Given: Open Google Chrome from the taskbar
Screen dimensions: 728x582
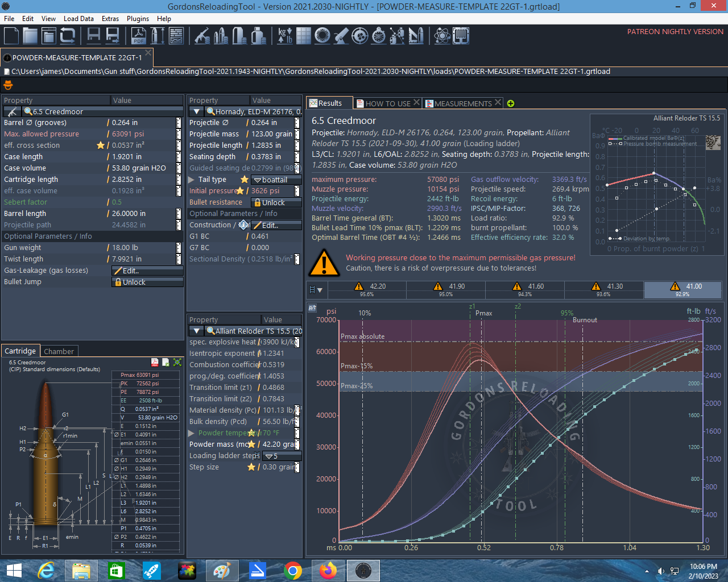Looking at the screenshot, I should (x=292, y=571).
